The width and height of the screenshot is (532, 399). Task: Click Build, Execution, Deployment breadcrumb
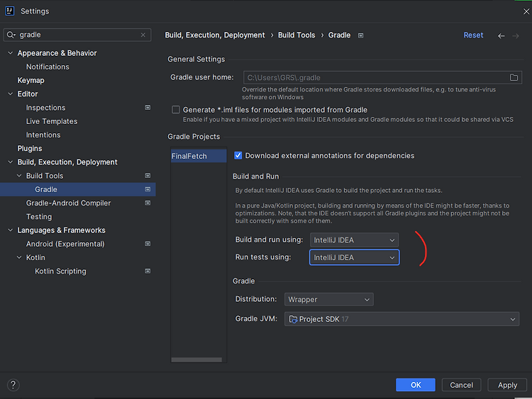tap(215, 35)
